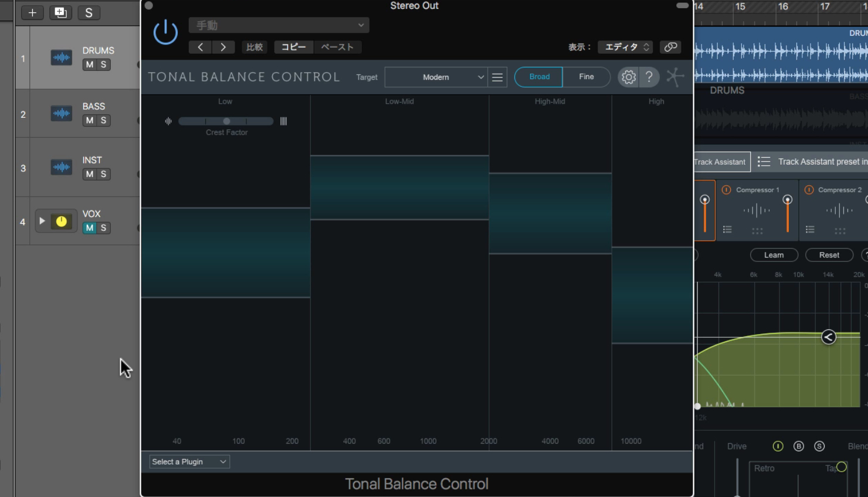Image resolution: width=868 pixels, height=497 pixels.
Task: Solo the DRUMS track
Action: (x=103, y=64)
